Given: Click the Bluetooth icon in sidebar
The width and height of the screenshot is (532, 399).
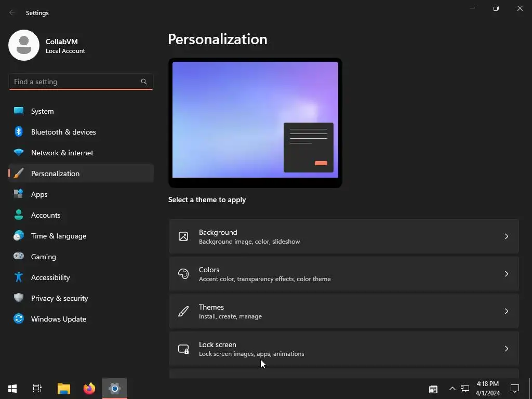Looking at the screenshot, I should coord(19,131).
